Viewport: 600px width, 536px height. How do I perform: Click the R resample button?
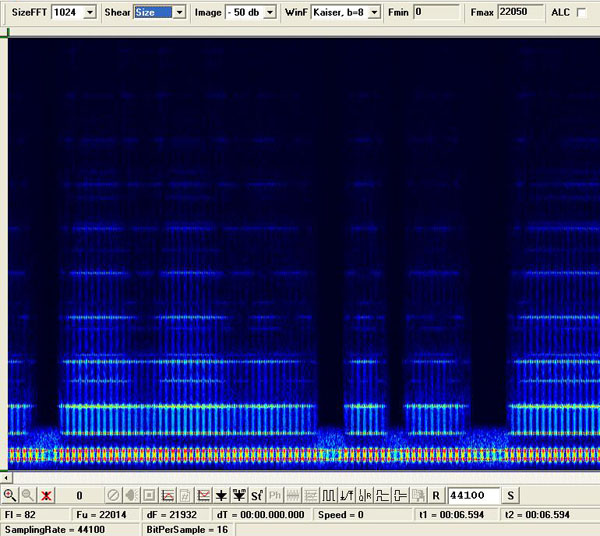(436, 495)
